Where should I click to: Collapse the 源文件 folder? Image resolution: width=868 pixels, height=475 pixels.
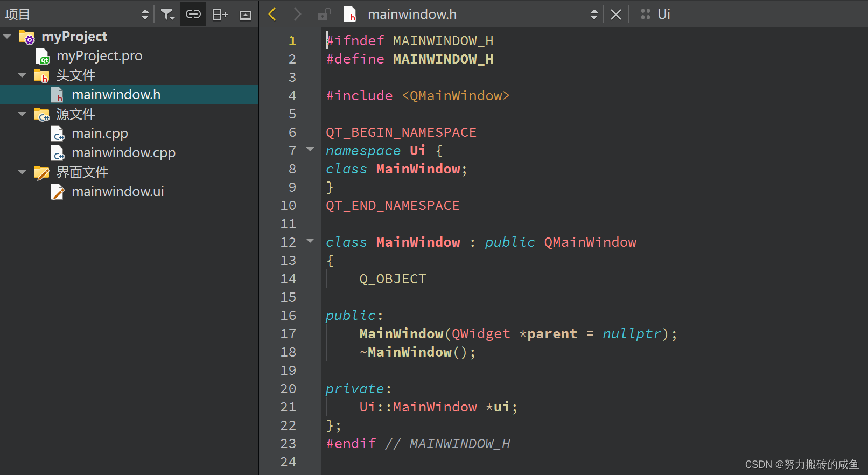22,114
